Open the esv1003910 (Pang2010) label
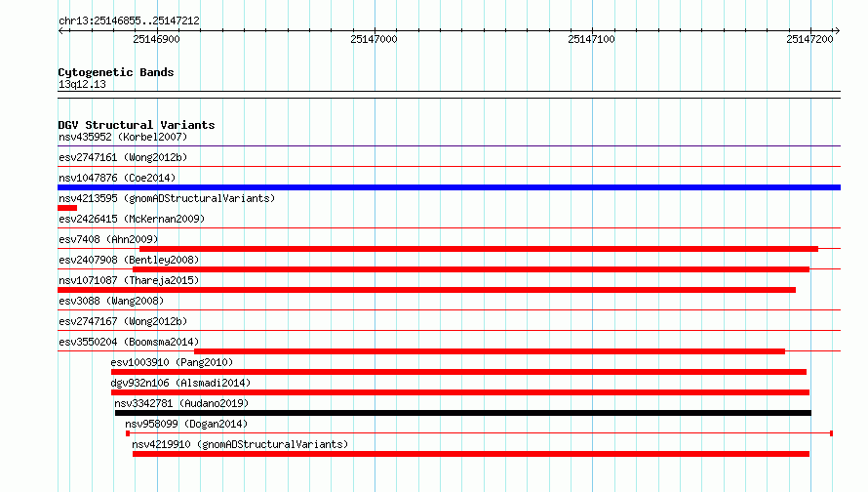This screenshot has width=868, height=492. pyautogui.click(x=172, y=362)
